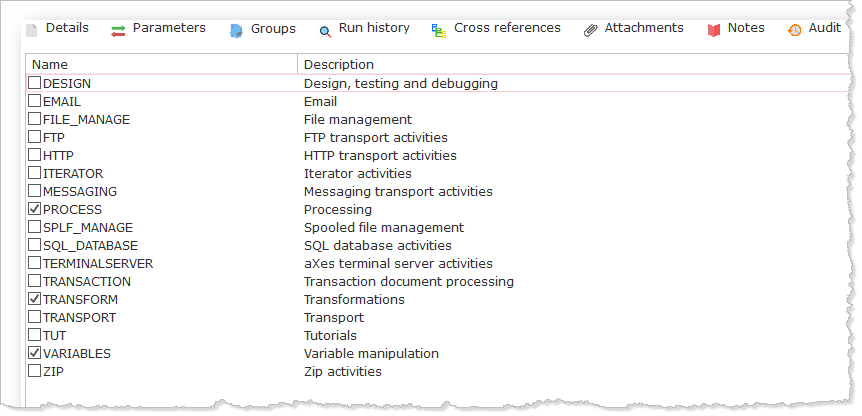862x416 pixels.
Task: Check the SQL_DATABASE group checkbox
Action: tap(35, 245)
